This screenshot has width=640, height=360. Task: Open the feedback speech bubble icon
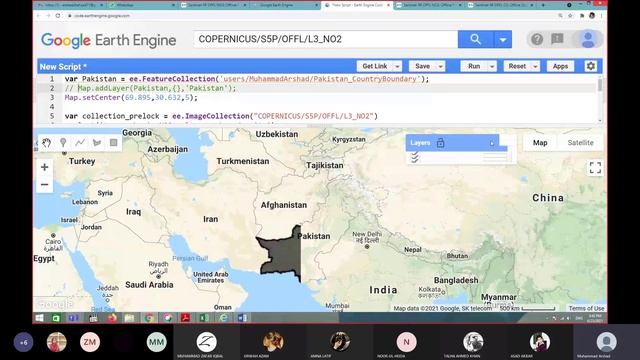557,39
